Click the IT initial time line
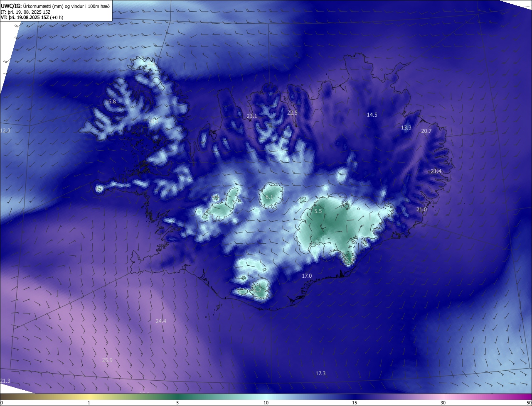 [25, 12]
